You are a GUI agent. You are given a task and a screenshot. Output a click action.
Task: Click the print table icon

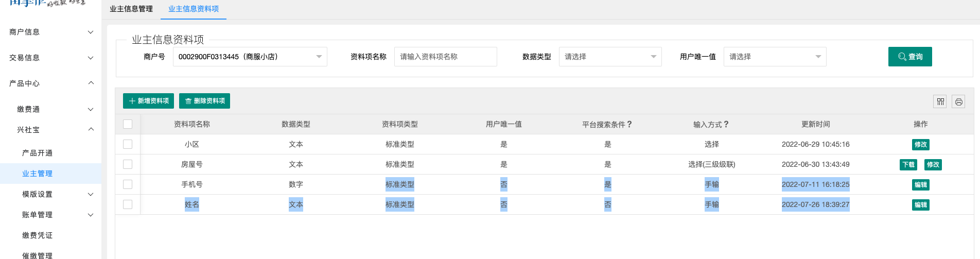pos(958,101)
